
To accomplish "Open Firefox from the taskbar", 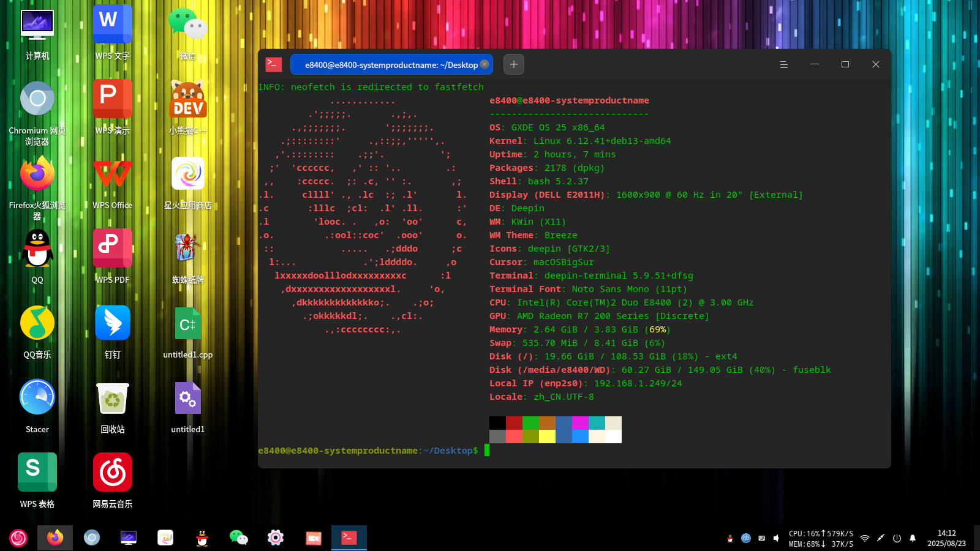I will (55, 538).
